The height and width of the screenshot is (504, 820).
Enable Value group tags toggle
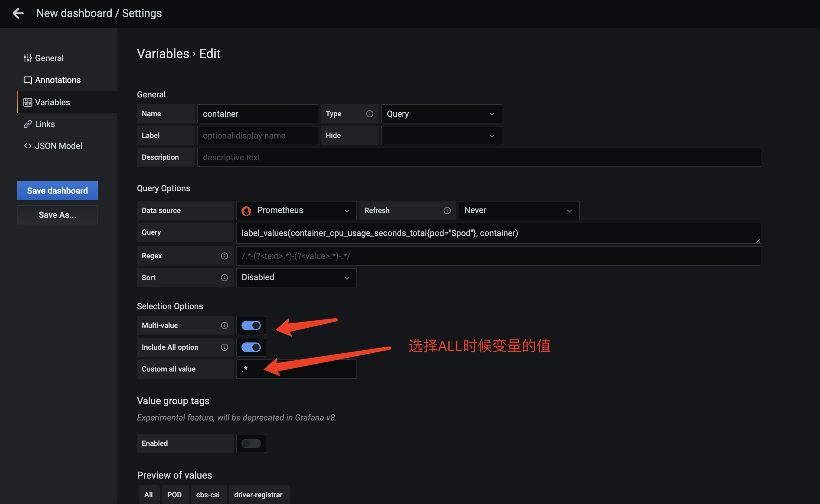tap(251, 443)
